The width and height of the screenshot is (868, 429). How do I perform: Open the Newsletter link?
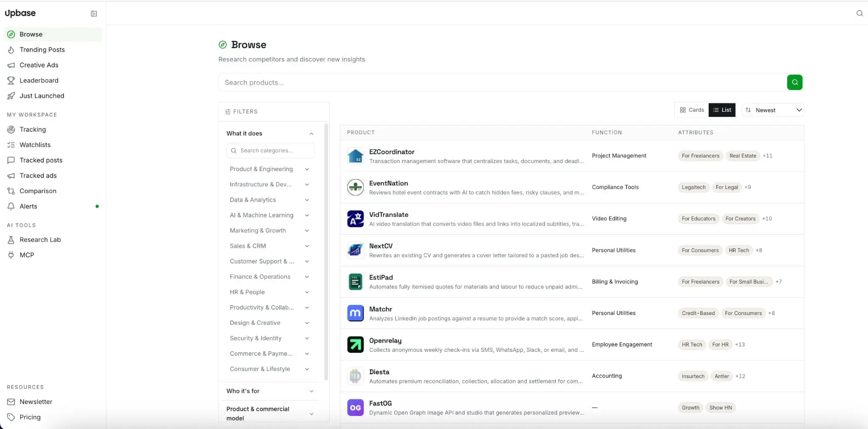53,402
